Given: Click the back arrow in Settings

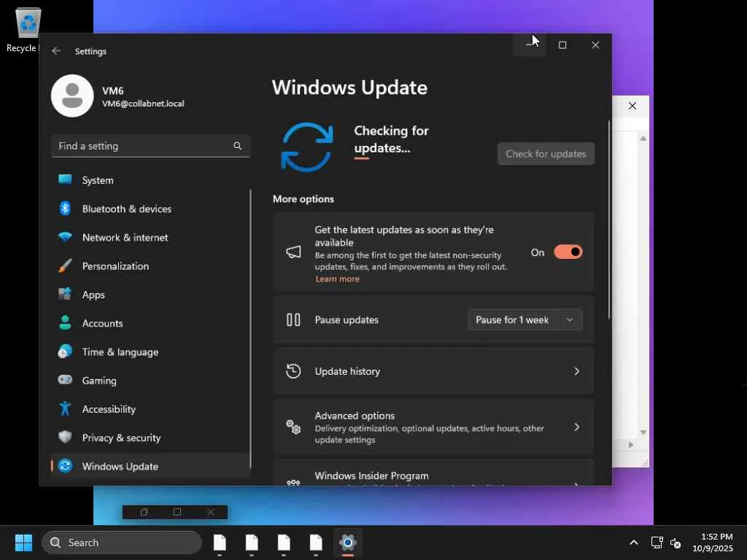Looking at the screenshot, I should 56,51.
